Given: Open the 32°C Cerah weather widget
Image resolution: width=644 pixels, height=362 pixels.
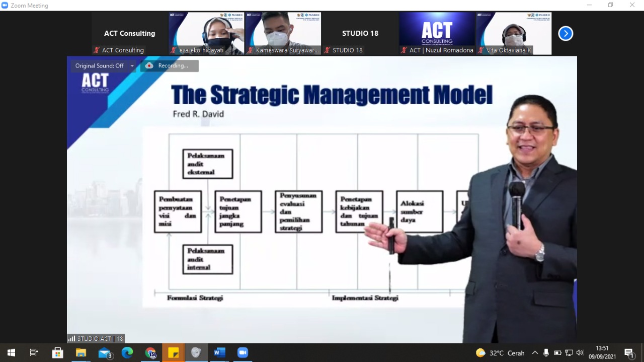Looking at the screenshot, I should click(500, 352).
